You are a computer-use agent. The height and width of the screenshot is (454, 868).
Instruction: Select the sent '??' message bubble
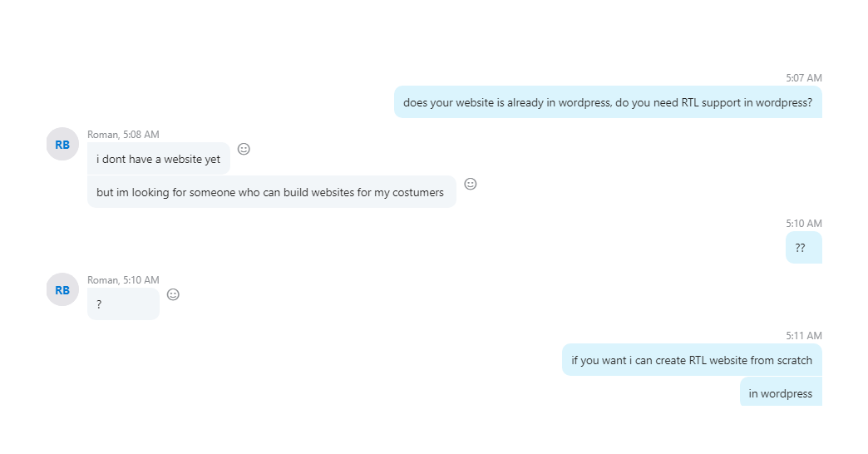pos(803,248)
